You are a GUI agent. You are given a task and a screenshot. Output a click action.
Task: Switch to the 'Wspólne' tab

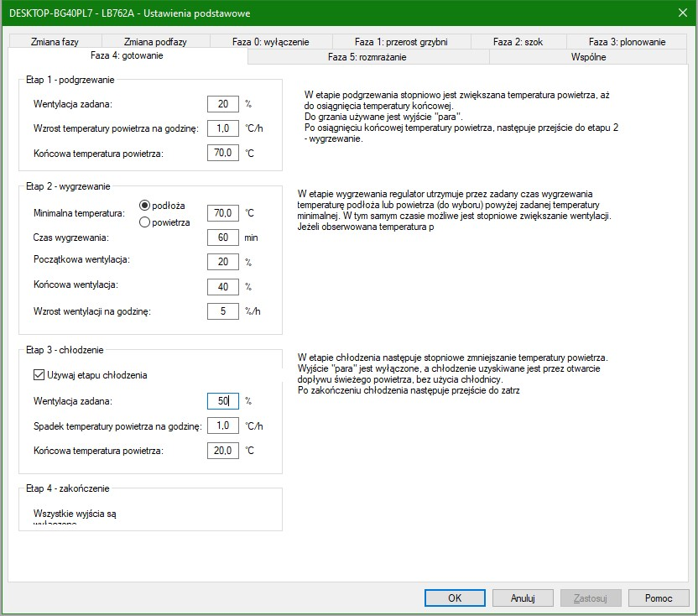click(587, 57)
